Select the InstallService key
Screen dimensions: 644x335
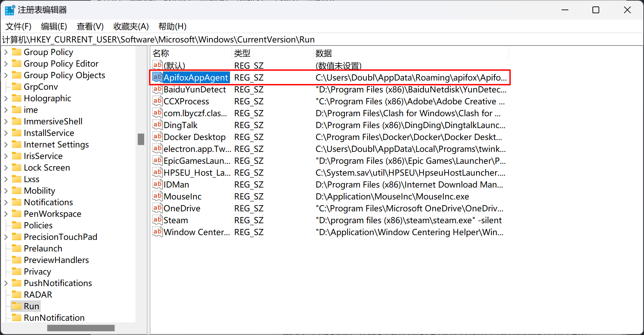click(x=49, y=133)
